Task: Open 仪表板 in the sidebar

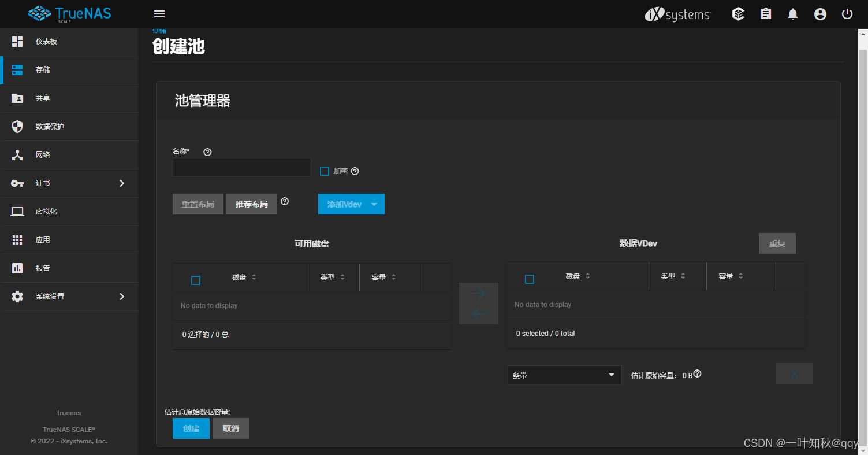Action: pos(69,42)
